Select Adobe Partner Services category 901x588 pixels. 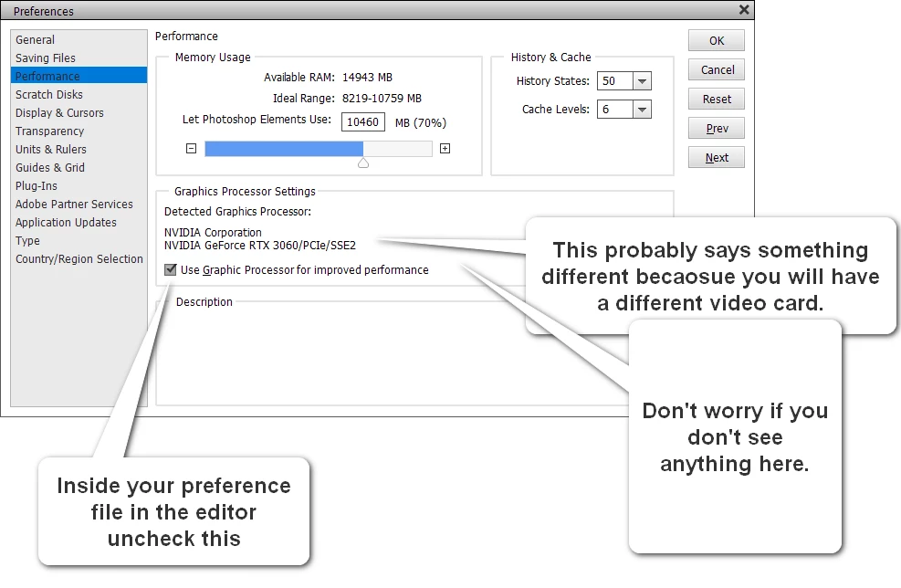coord(79,204)
